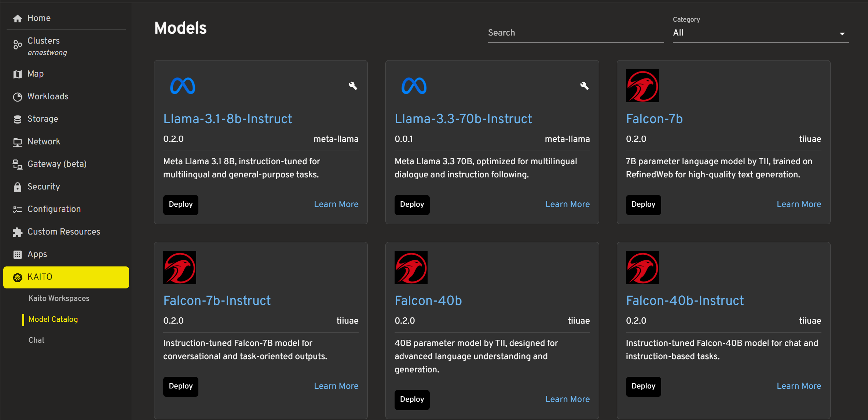Image resolution: width=868 pixels, height=420 pixels.
Task: Open the Category dropdown arrow
Action: 842,33
